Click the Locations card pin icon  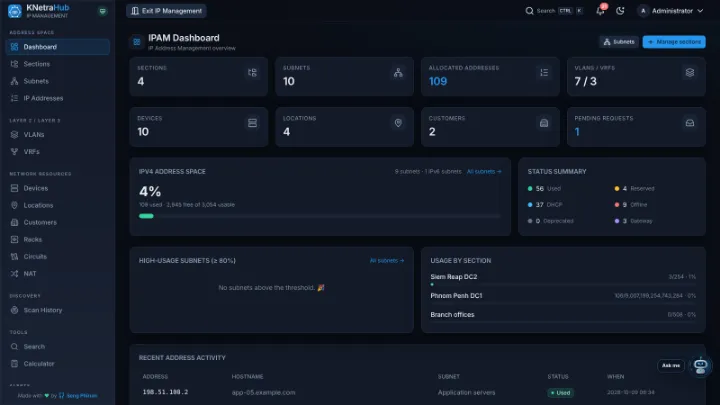click(x=398, y=123)
